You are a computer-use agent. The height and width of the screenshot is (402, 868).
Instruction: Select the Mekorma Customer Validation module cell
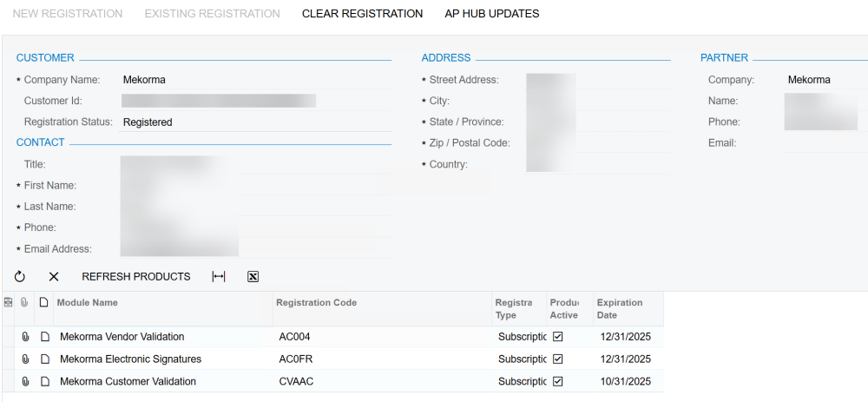(163, 381)
